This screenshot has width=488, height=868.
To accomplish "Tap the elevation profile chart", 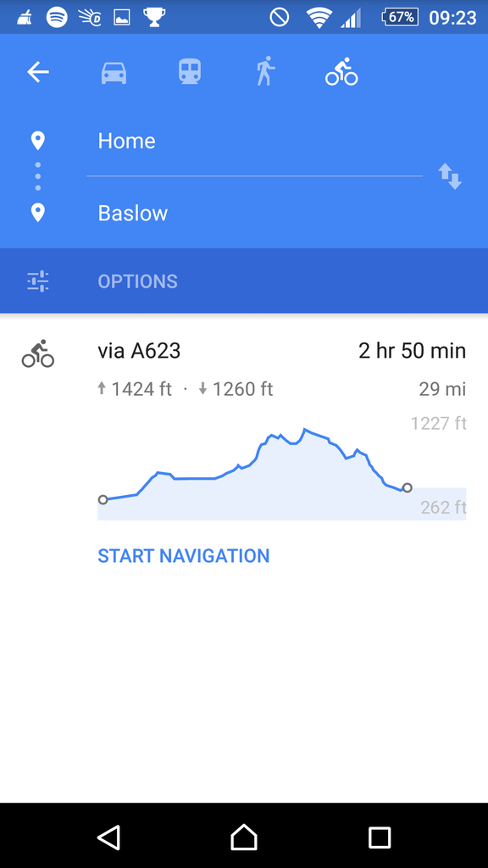I will click(x=281, y=471).
